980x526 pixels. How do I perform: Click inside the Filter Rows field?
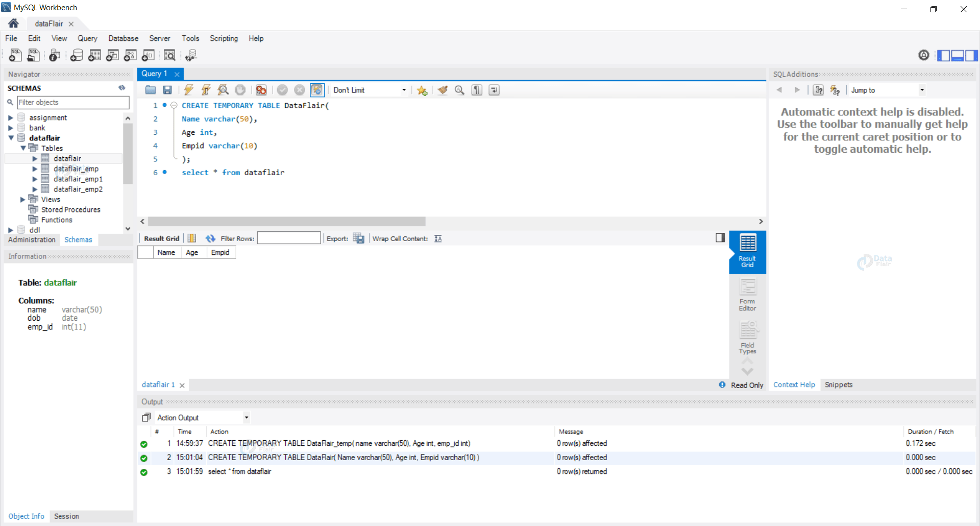[288, 238]
